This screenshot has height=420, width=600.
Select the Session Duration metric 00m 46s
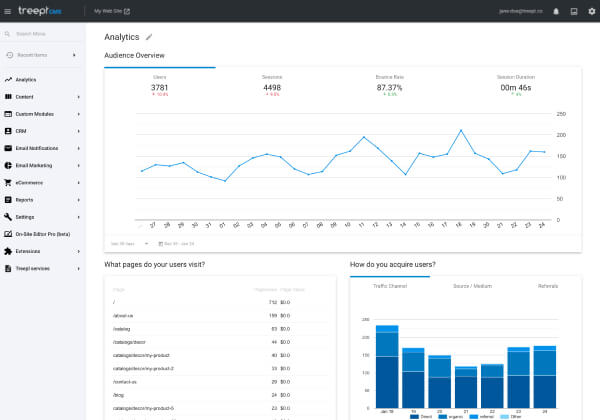click(516, 88)
